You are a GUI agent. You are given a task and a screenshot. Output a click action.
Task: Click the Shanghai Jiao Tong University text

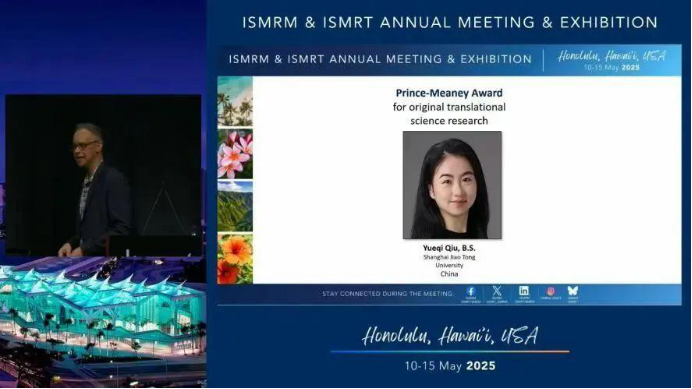pos(449,261)
